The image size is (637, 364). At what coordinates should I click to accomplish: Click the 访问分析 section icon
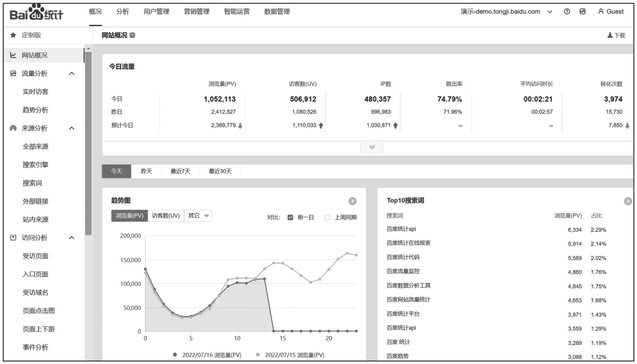pyautogui.click(x=13, y=237)
